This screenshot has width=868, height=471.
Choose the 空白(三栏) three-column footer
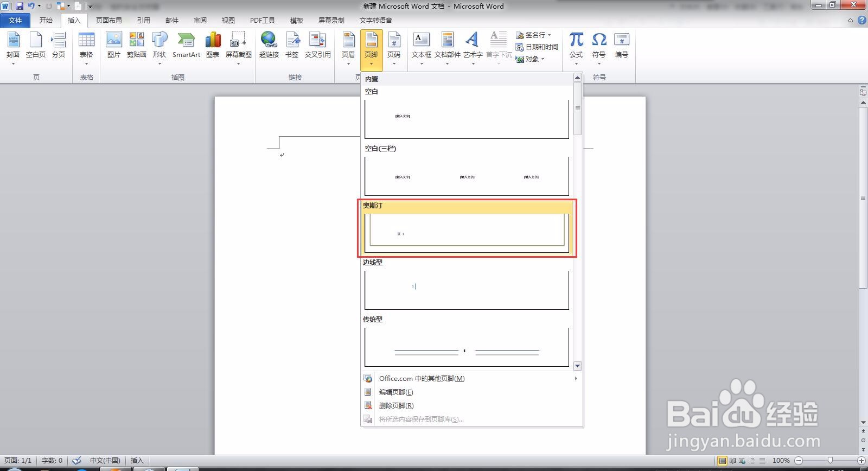click(x=467, y=170)
